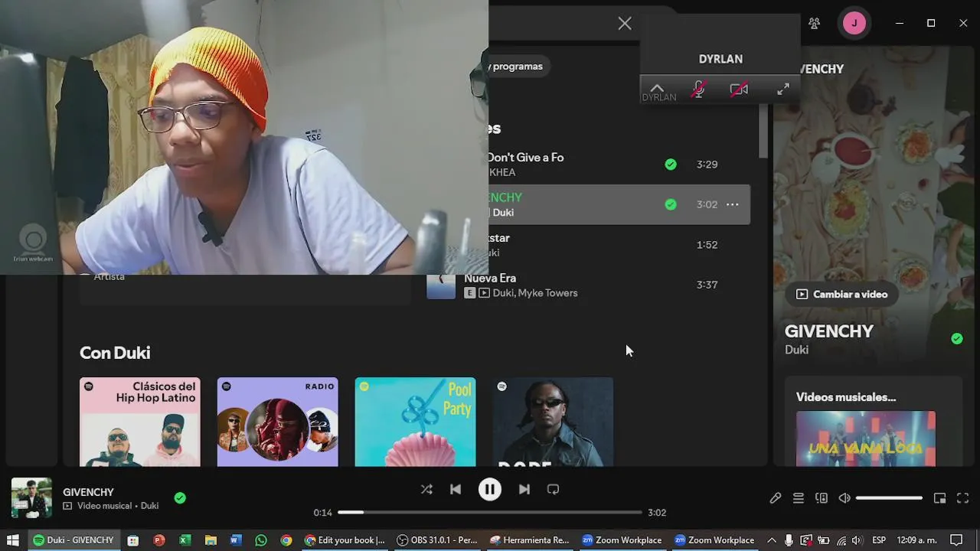Open Google Chrome from the taskbar
This screenshot has height=551, width=980.
click(x=286, y=540)
